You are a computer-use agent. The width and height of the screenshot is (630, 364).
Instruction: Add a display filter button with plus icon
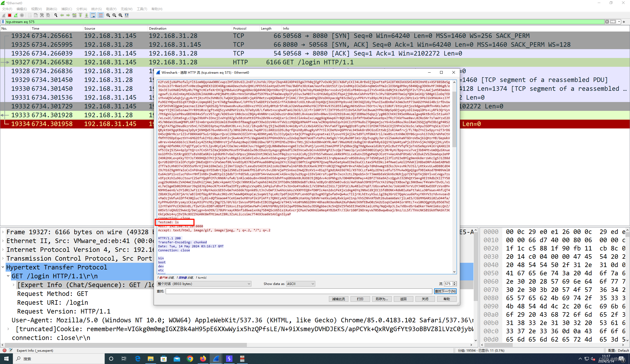coord(624,22)
